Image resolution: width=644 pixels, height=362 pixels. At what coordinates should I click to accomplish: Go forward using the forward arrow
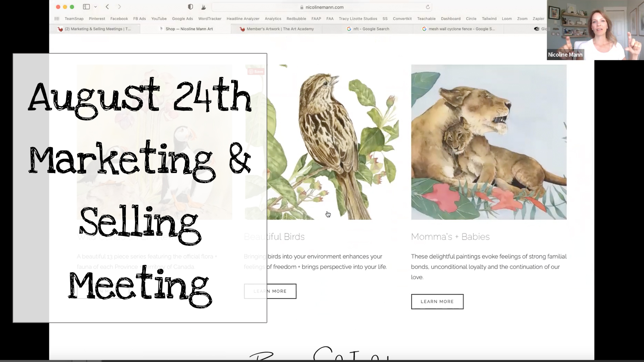(119, 7)
